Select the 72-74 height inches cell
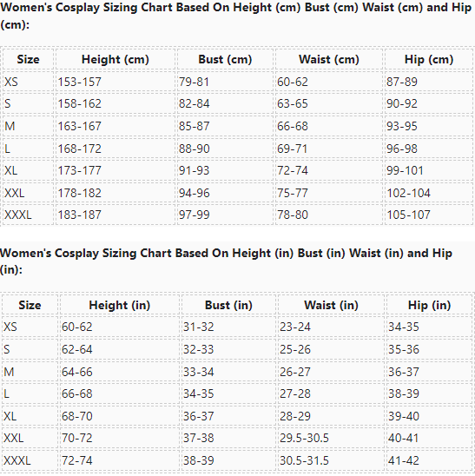475x476 pixels. (120, 460)
